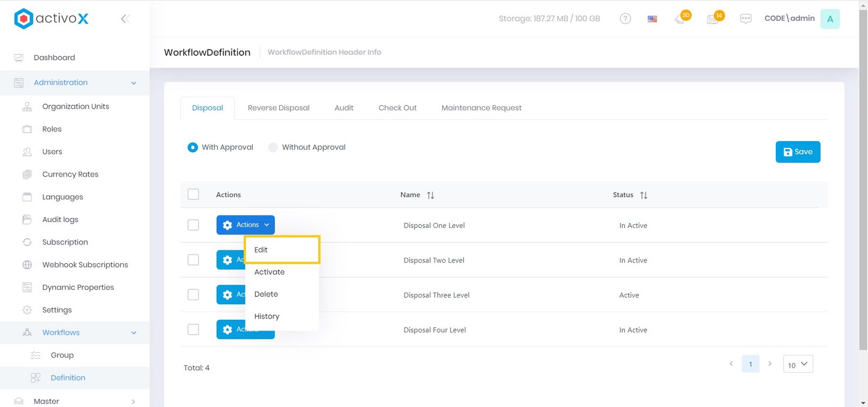Click the Users icon
Screen dimensions: 868x407
[27, 152]
